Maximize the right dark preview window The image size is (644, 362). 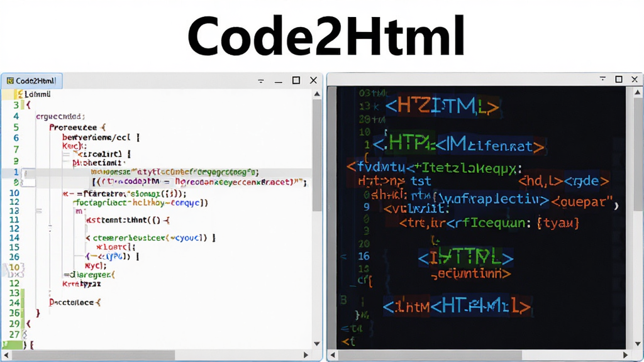[x=619, y=79]
